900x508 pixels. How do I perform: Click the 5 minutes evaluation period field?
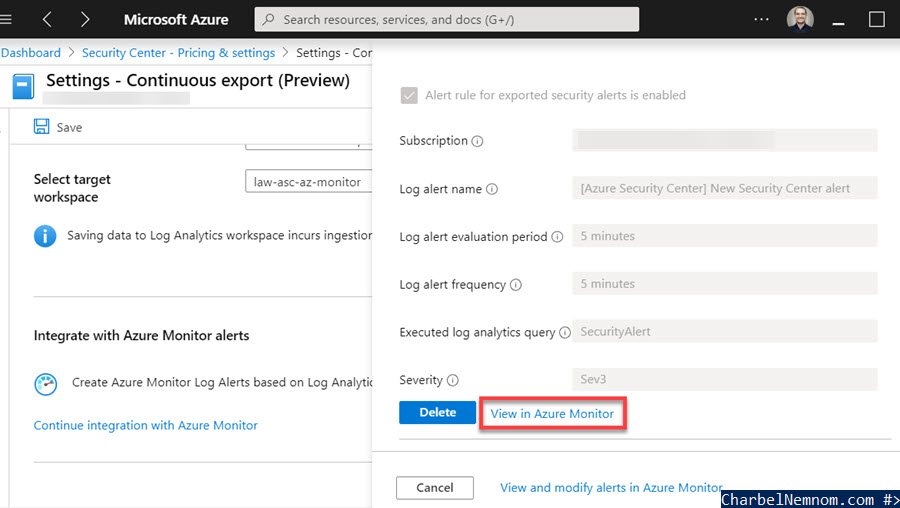pyautogui.click(x=724, y=236)
